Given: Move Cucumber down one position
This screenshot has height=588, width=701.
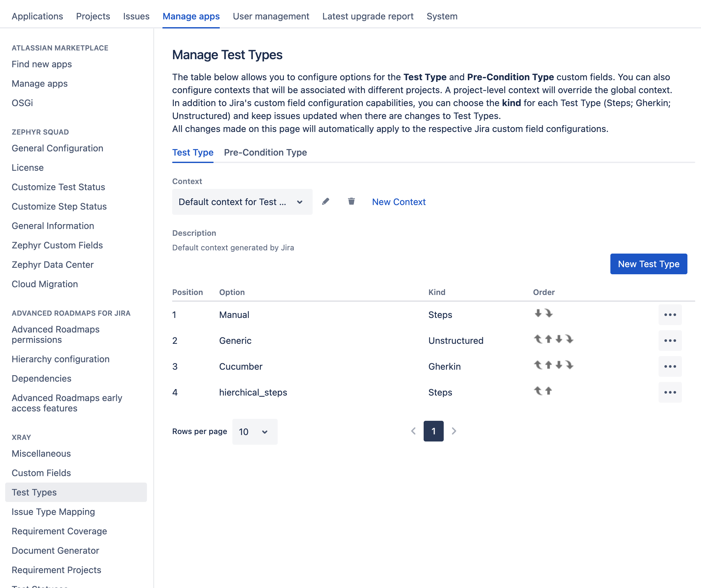Looking at the screenshot, I should [559, 365].
